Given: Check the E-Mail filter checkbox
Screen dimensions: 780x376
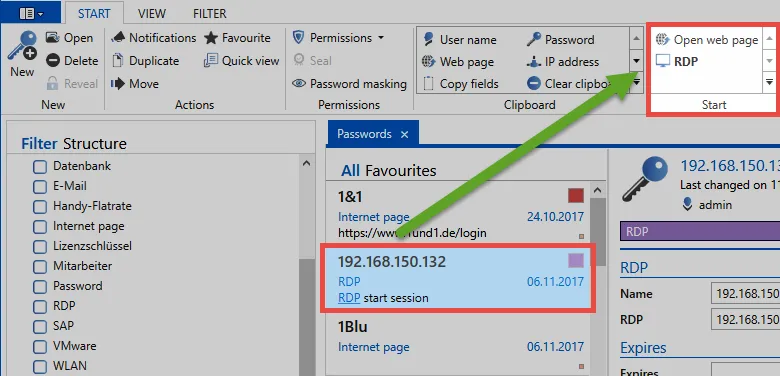Looking at the screenshot, I should 40,187.
